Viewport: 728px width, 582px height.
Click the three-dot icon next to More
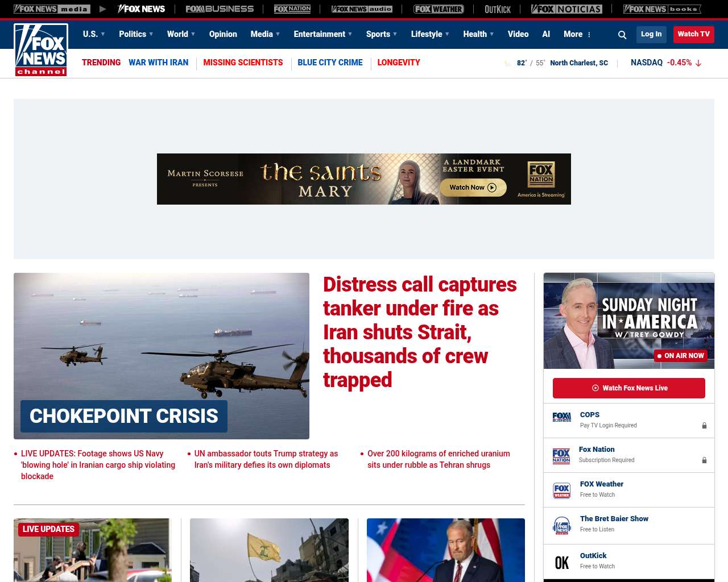[589, 35]
